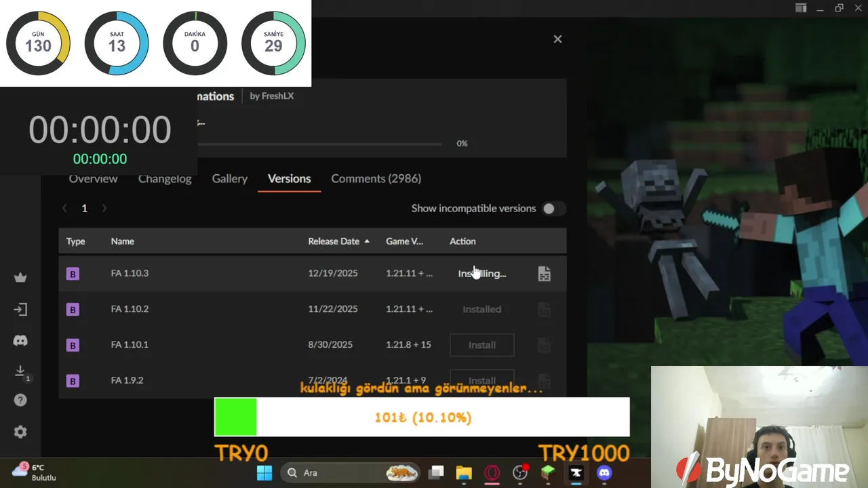Open the Minecraft block icon on taskbar
The width and height of the screenshot is (868, 488).
[x=548, y=472]
